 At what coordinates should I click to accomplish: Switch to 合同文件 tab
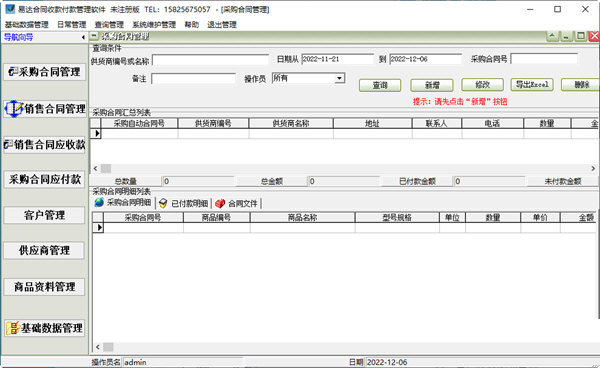pyautogui.click(x=236, y=203)
